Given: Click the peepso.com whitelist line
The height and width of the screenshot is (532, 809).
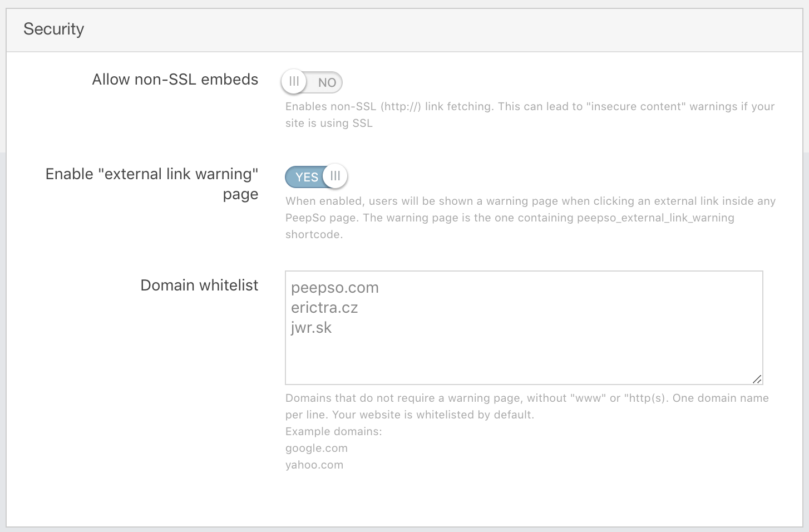Looking at the screenshot, I should (x=335, y=288).
